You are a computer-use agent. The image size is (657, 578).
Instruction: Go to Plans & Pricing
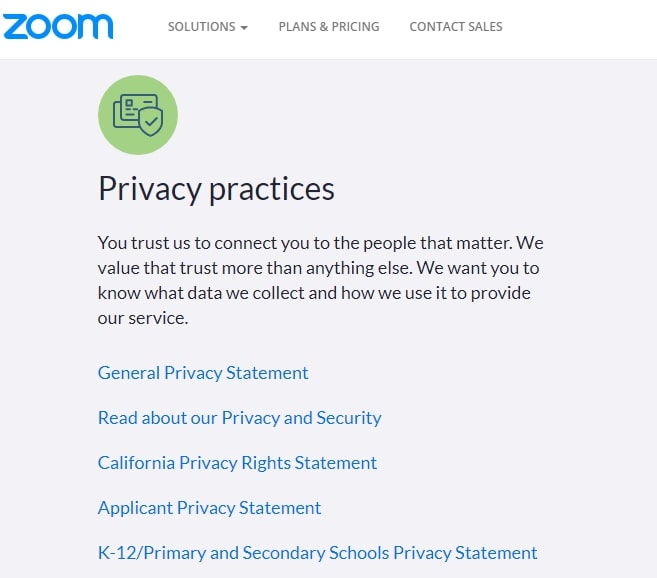[x=329, y=26]
